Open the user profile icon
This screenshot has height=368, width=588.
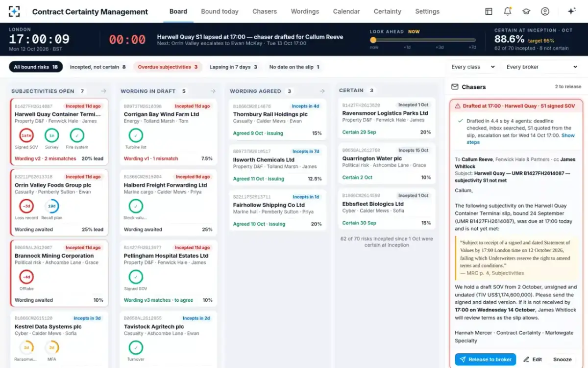pyautogui.click(x=545, y=11)
